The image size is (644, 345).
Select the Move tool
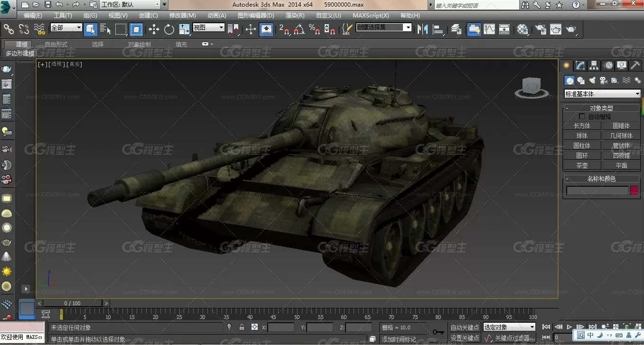pos(154,29)
